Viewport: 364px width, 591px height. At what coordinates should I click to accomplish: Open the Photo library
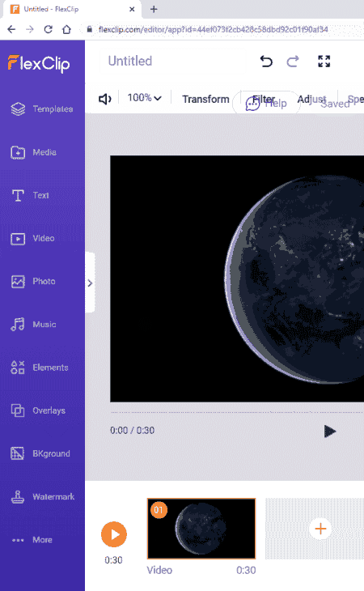coord(33,281)
